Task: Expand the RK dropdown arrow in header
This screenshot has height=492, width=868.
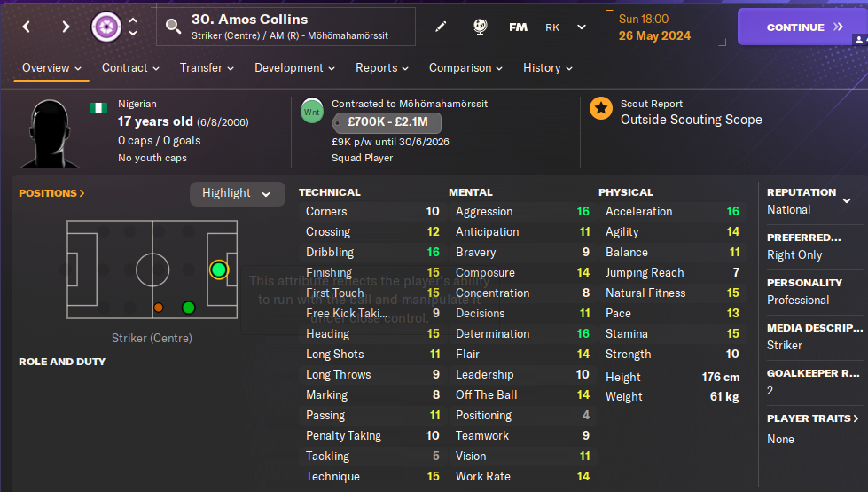Action: click(582, 27)
